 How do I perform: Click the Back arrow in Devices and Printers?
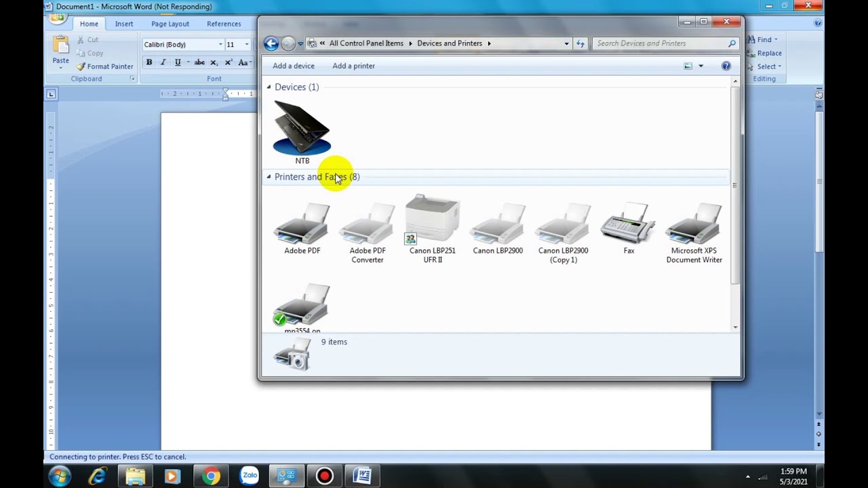pyautogui.click(x=271, y=43)
